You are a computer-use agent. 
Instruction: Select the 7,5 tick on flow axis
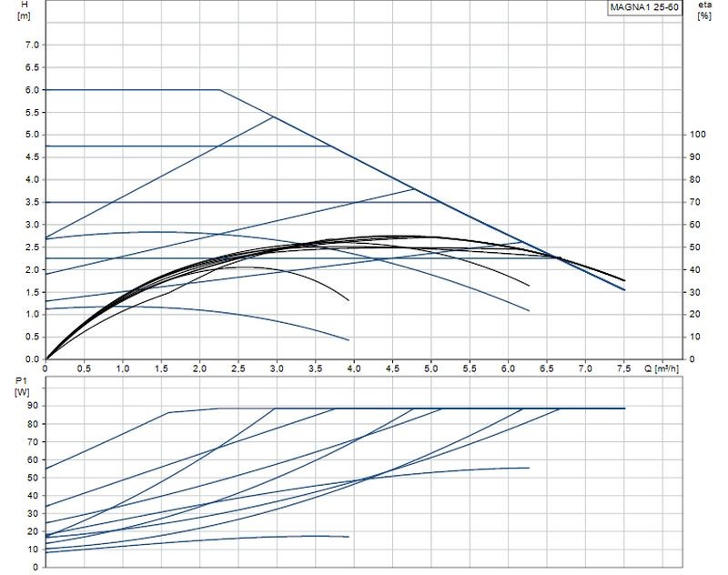(624, 368)
